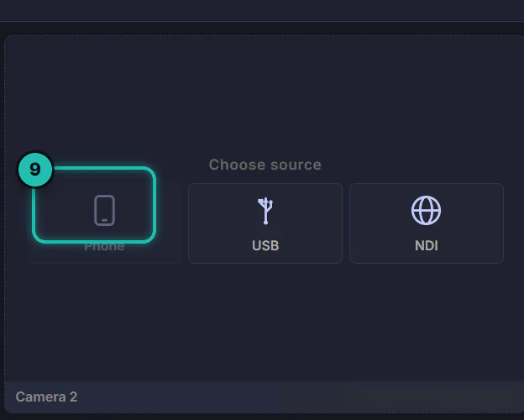Image resolution: width=524 pixels, height=420 pixels.
Task: Click the 'Camera 2' label
Action: tap(46, 397)
